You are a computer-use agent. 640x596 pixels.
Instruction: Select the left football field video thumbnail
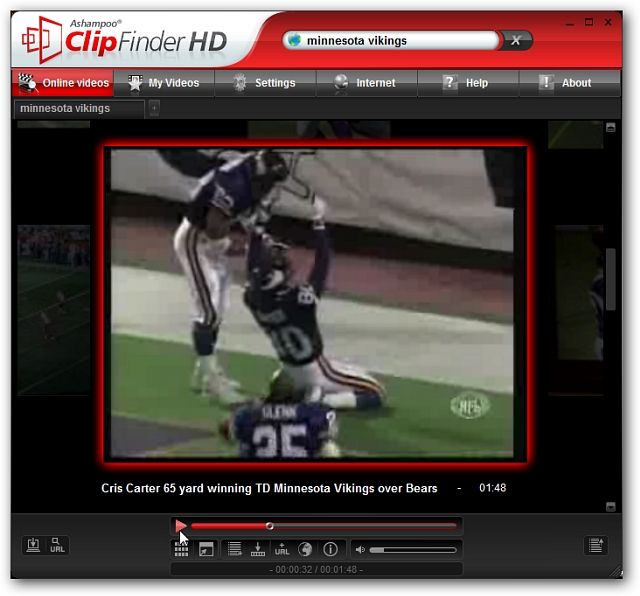(53, 310)
